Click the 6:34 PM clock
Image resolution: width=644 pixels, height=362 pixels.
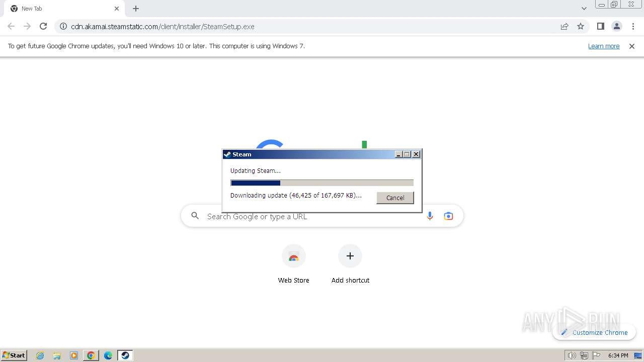click(x=618, y=355)
